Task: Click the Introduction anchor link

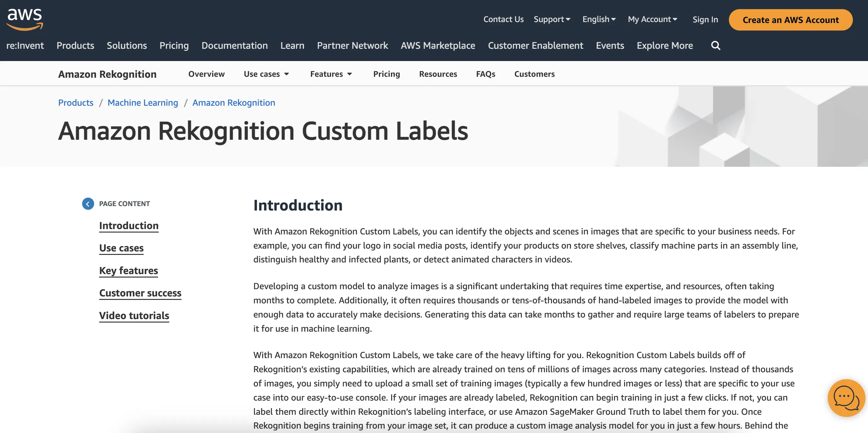Action: click(x=129, y=225)
